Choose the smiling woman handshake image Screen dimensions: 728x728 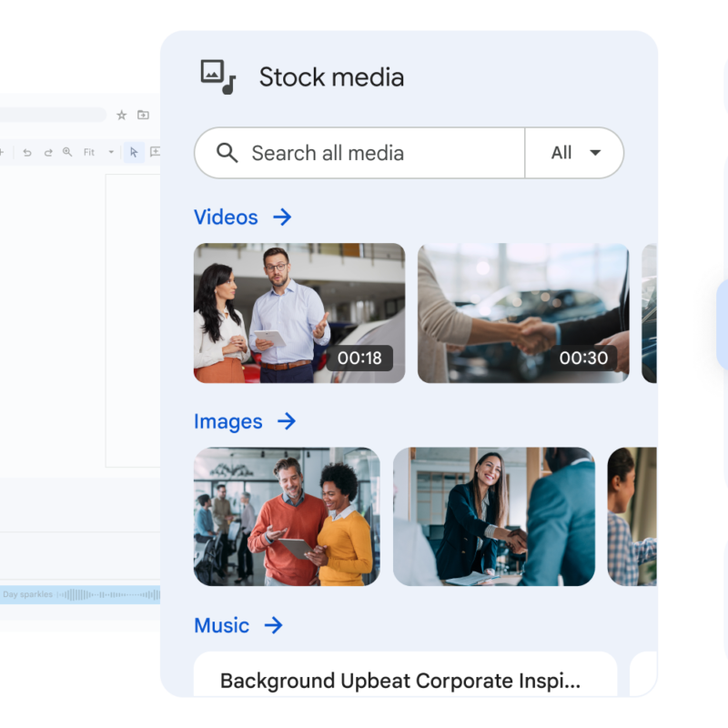(494, 516)
